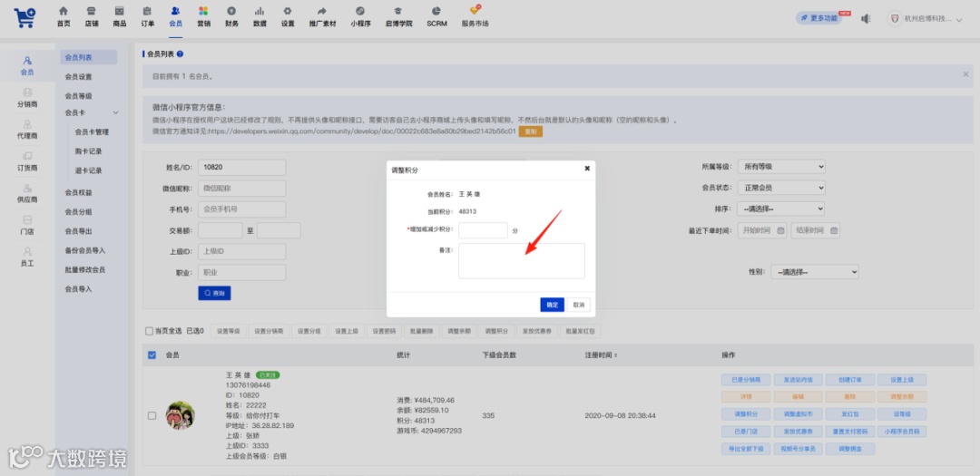Uncheck the checkbox in the 会员 table header
This screenshot has width=980, height=476.
[x=152, y=355]
